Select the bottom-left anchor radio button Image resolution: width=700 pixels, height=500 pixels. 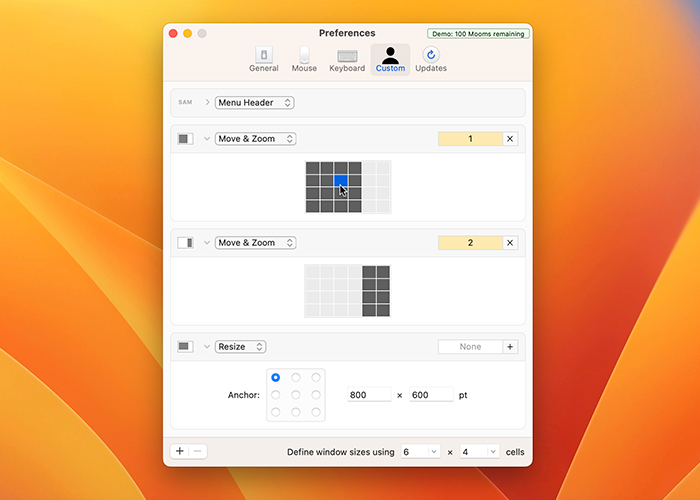[275, 412]
